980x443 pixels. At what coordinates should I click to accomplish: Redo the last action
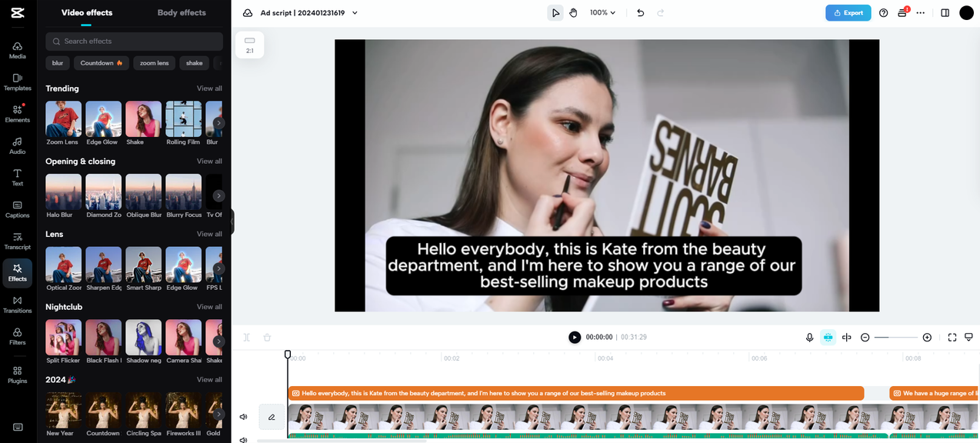coord(661,13)
